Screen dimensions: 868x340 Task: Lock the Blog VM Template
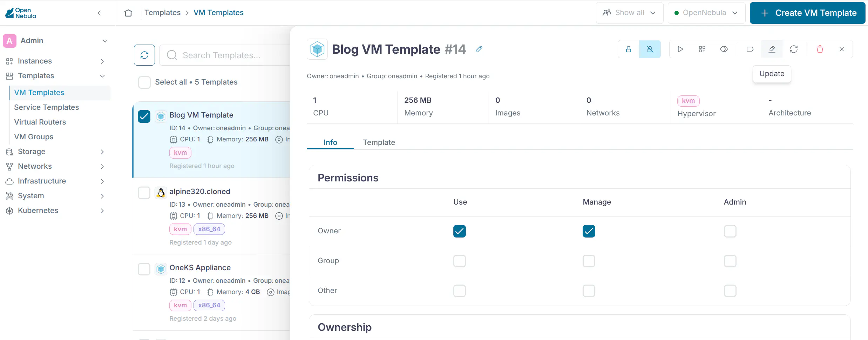point(629,49)
